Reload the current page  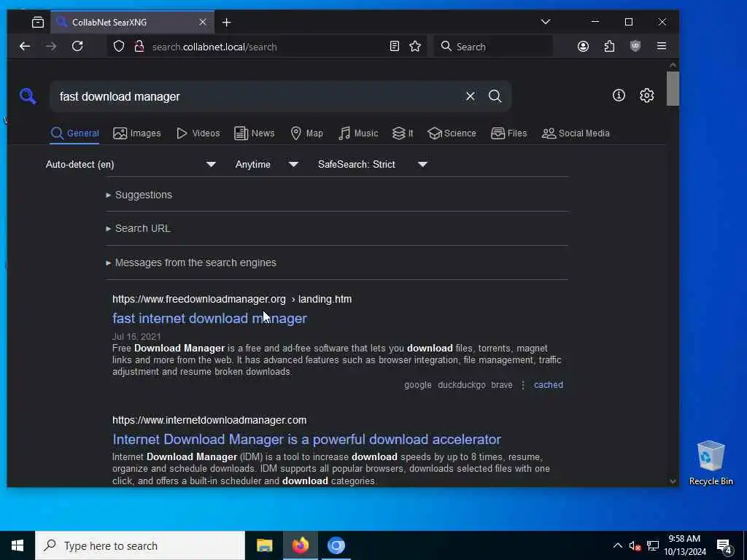(x=77, y=46)
